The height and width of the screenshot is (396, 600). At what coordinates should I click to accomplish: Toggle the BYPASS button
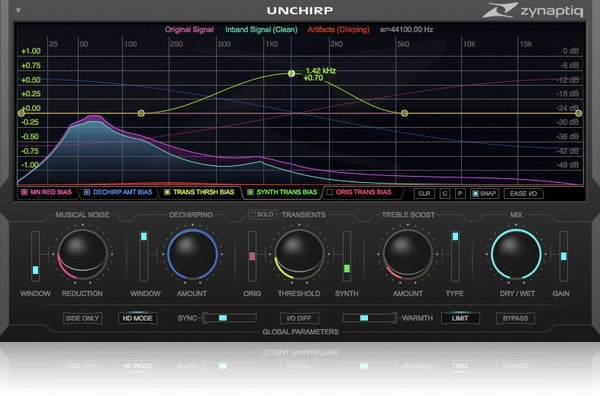pyautogui.click(x=515, y=318)
